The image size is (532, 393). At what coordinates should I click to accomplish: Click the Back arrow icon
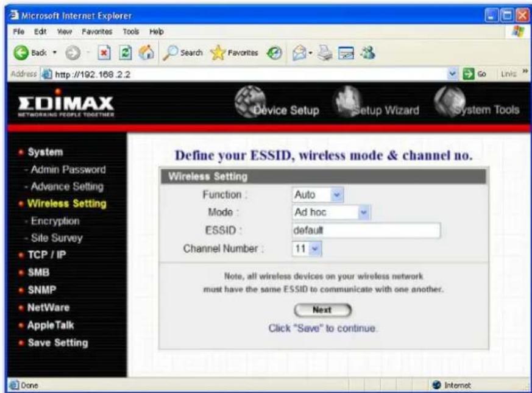point(21,53)
